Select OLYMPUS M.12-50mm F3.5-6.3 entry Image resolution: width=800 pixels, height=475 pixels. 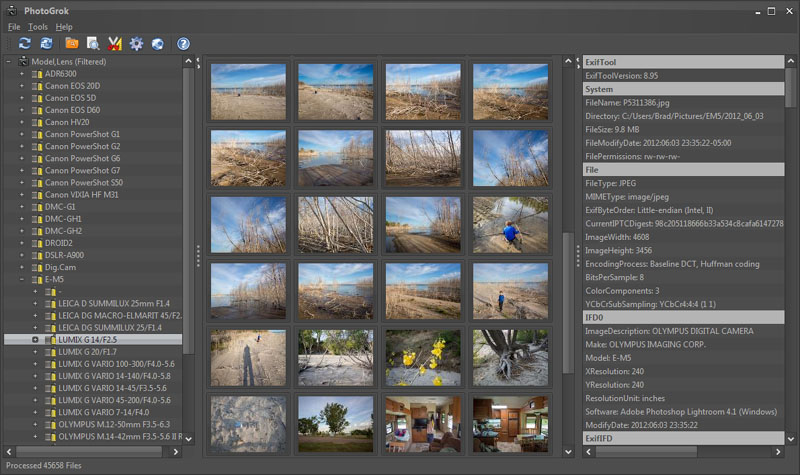click(114, 424)
